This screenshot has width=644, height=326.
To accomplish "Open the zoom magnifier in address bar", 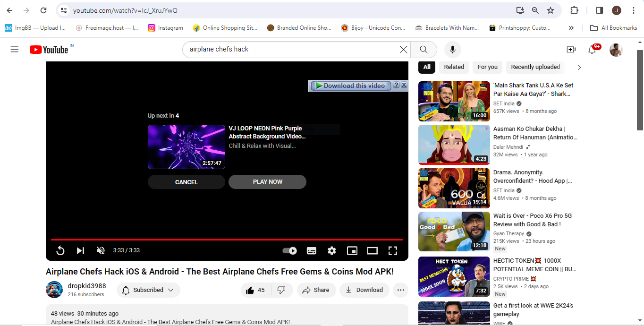I will pyautogui.click(x=535, y=10).
